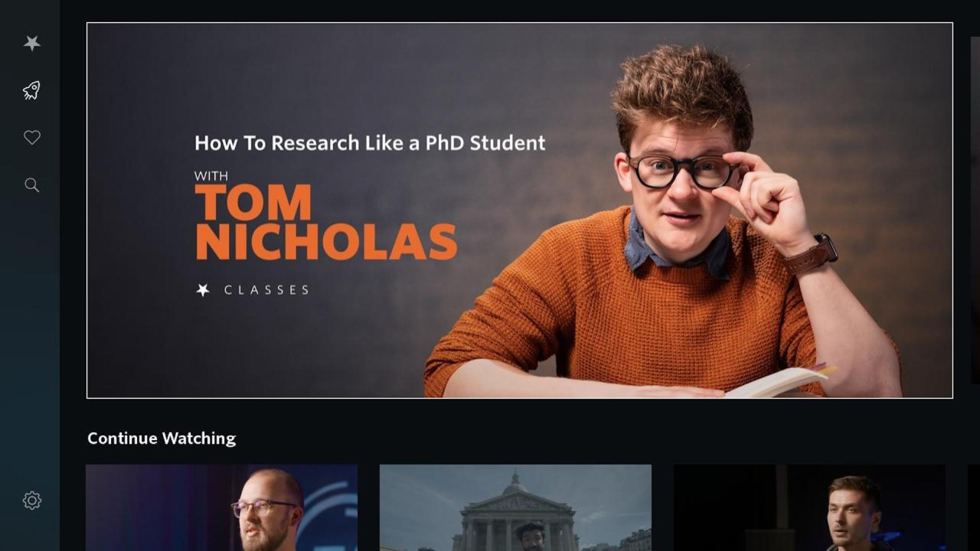Click the wristwatch in the featured banner
980x551 pixels.
pyautogui.click(x=812, y=255)
